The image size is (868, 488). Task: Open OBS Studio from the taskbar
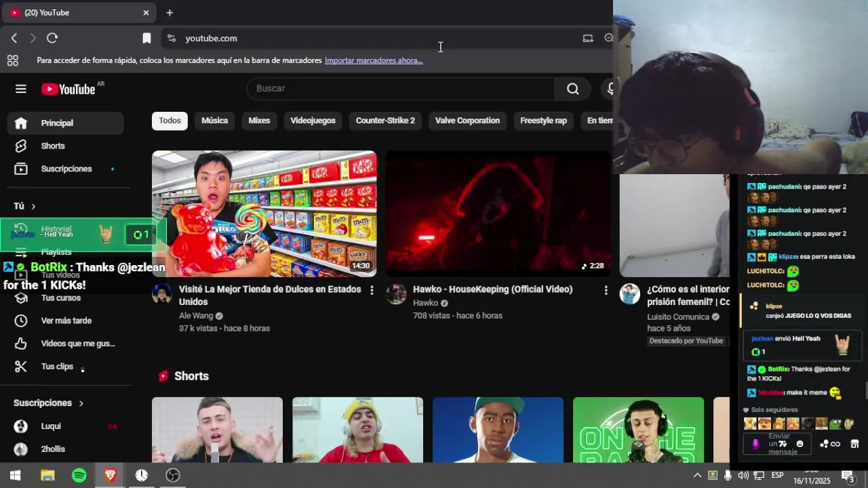pyautogui.click(x=173, y=475)
